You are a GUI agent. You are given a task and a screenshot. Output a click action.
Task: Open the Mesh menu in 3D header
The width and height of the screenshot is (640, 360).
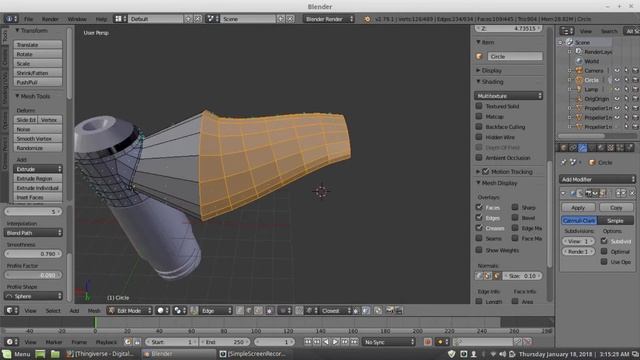tap(94, 311)
